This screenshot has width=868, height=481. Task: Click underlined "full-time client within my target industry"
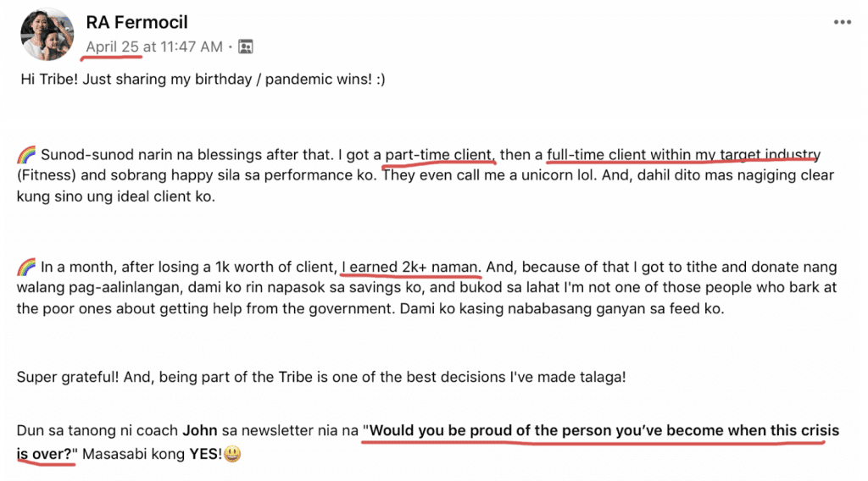pos(684,155)
